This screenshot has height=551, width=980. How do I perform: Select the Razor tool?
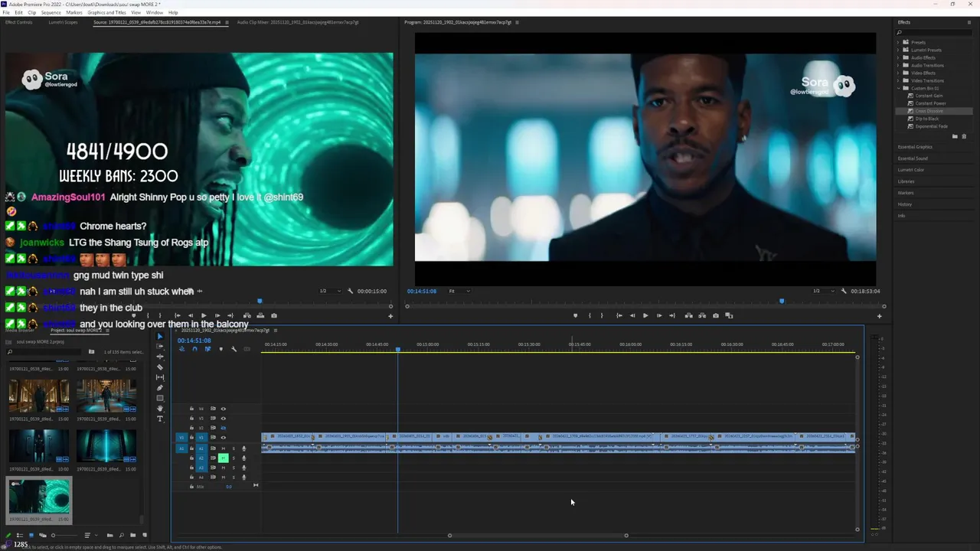tap(160, 367)
